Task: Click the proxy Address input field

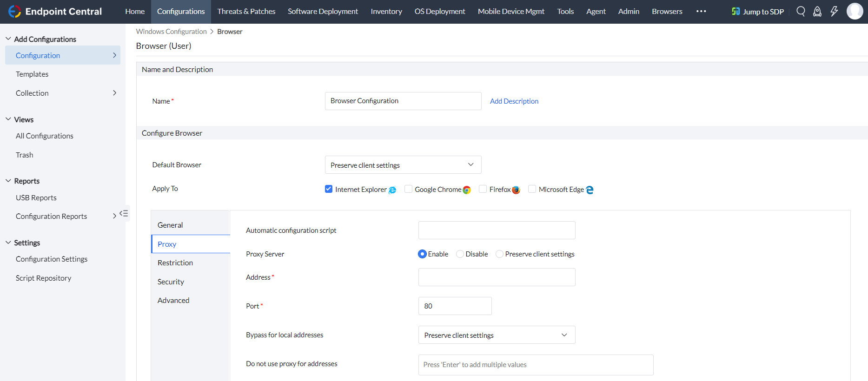Action: click(497, 277)
